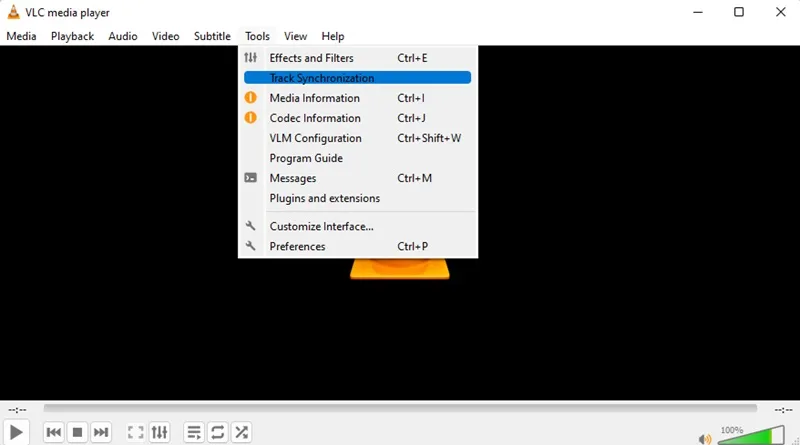Choose Customize Interface... menu entry
The width and height of the screenshot is (800, 445).
tap(357, 226)
